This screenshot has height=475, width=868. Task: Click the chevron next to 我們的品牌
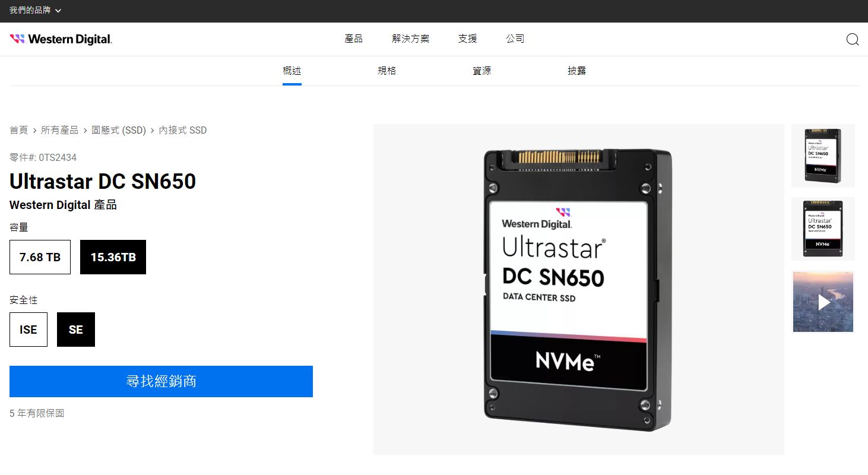[58, 10]
